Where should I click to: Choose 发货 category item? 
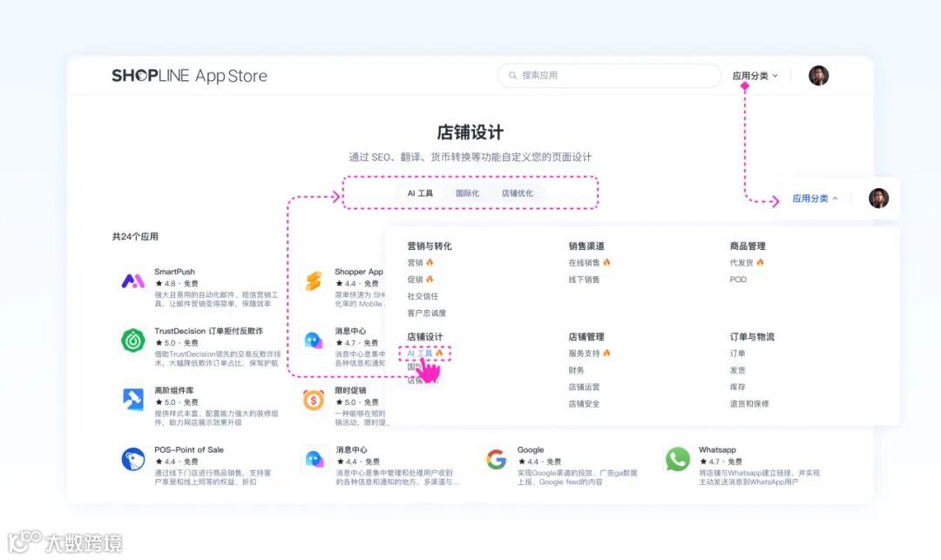[738, 370]
